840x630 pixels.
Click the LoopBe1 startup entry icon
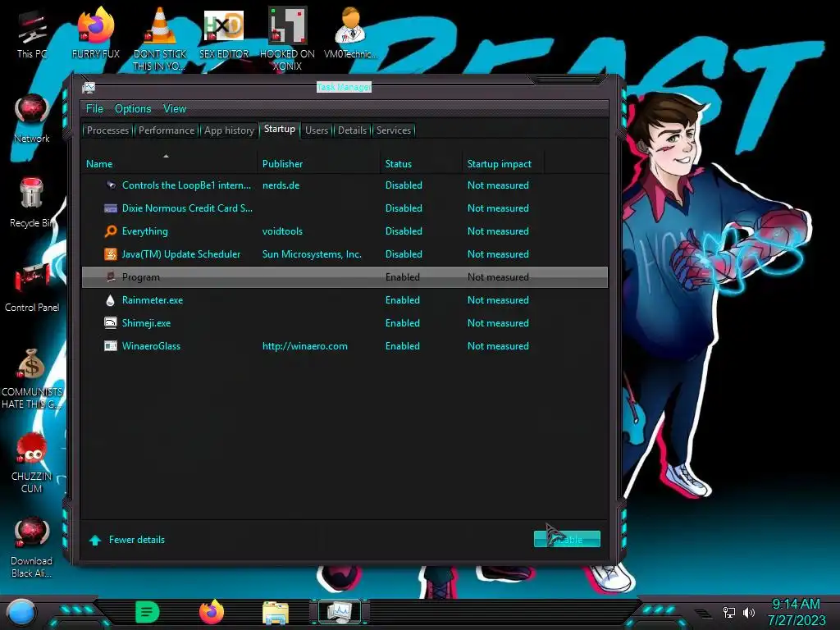point(111,185)
